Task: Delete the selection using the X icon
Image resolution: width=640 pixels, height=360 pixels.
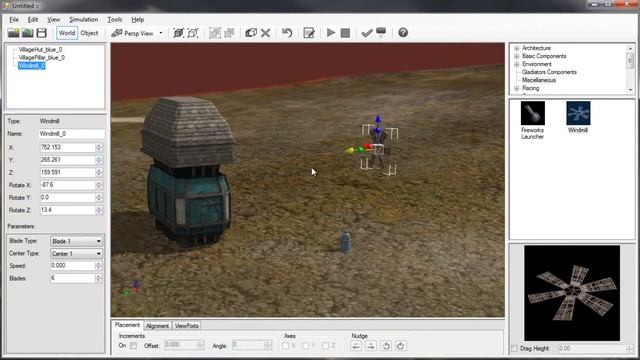Action: tap(265, 33)
